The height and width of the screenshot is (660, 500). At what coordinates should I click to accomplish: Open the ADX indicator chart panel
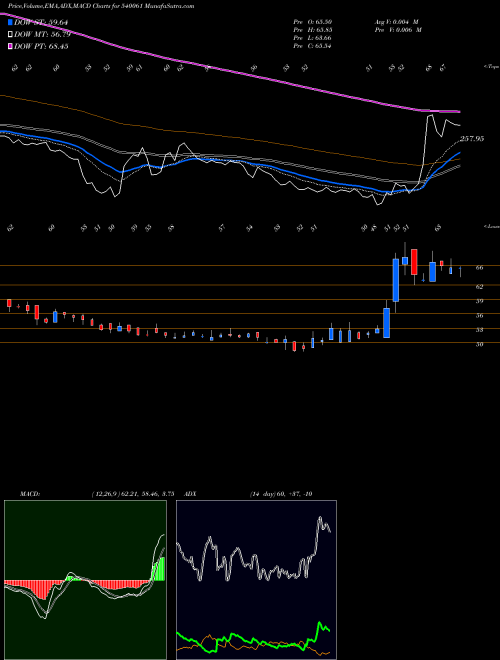256,580
